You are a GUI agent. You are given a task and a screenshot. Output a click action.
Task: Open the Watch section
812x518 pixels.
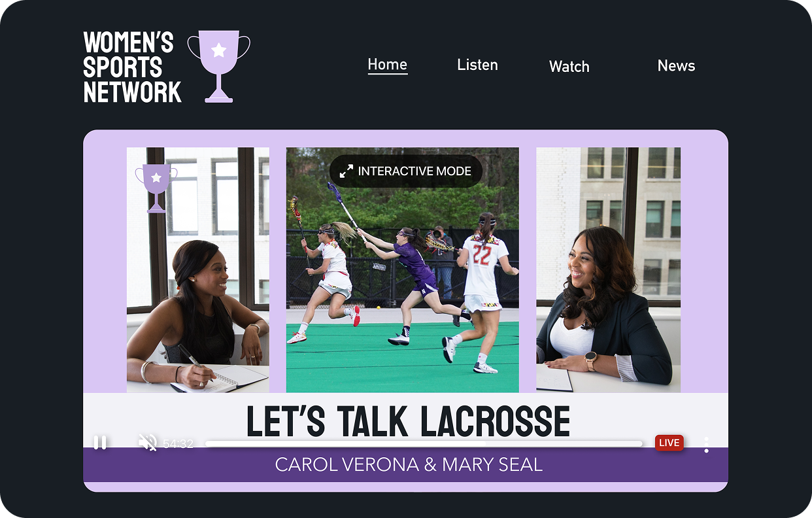(569, 67)
